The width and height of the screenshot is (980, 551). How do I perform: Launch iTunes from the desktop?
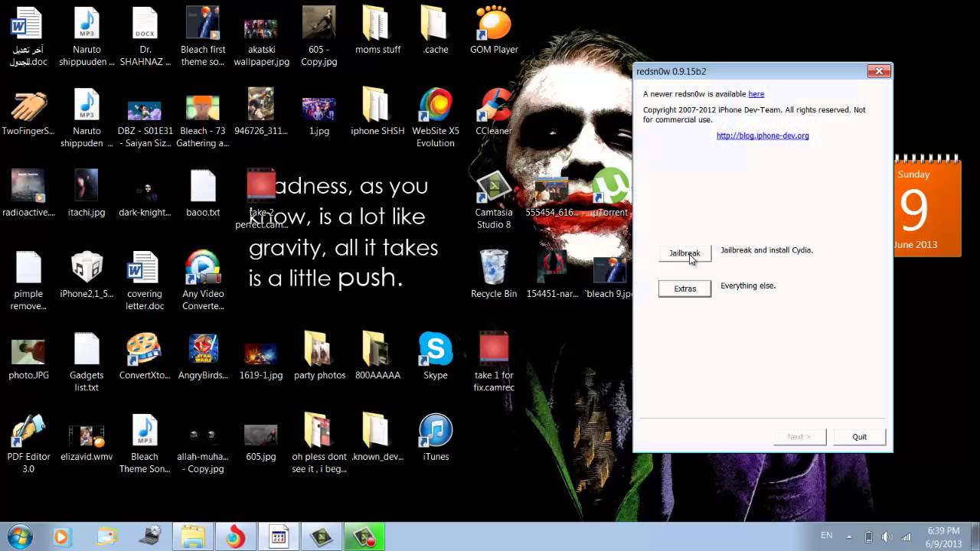436,437
